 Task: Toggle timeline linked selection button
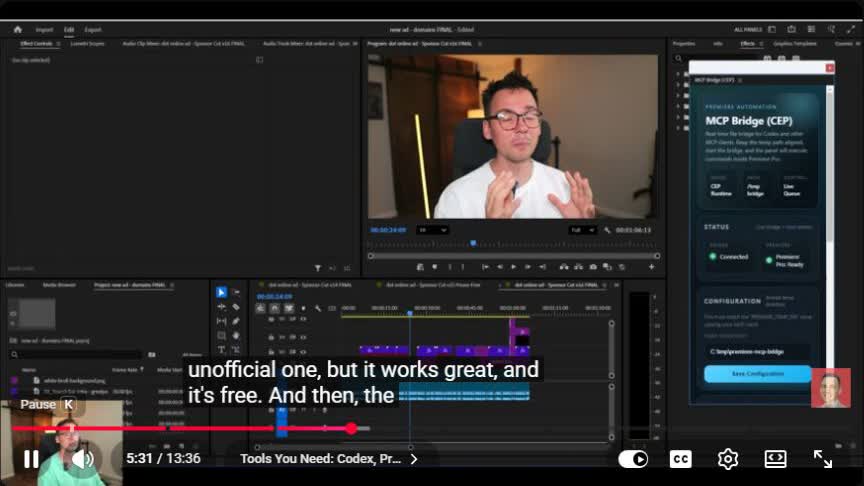pyautogui.click(x=289, y=308)
